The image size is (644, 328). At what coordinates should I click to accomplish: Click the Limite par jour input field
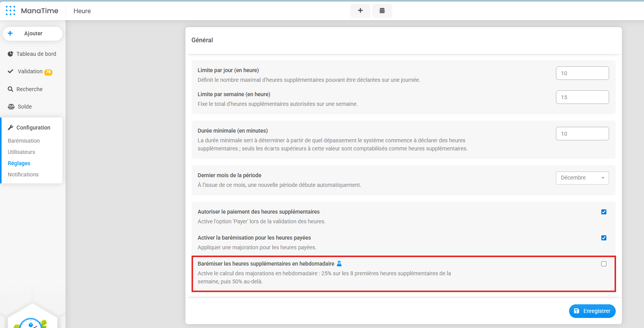tap(582, 73)
